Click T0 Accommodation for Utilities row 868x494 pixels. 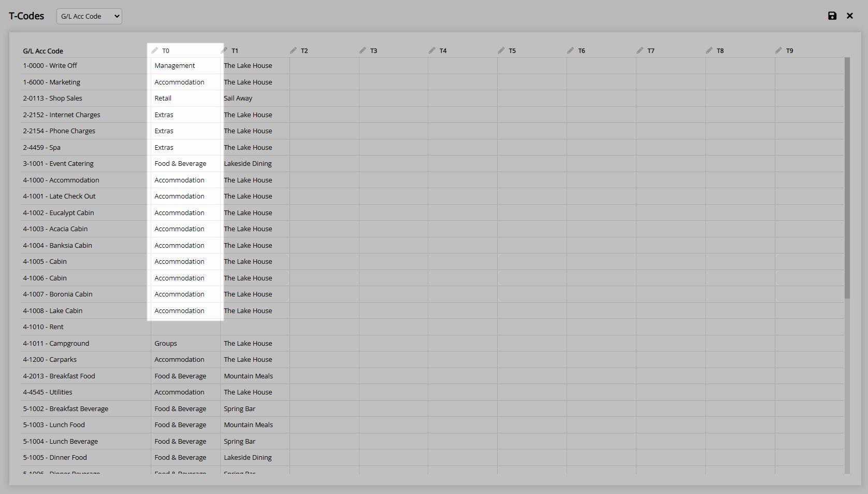click(185, 392)
